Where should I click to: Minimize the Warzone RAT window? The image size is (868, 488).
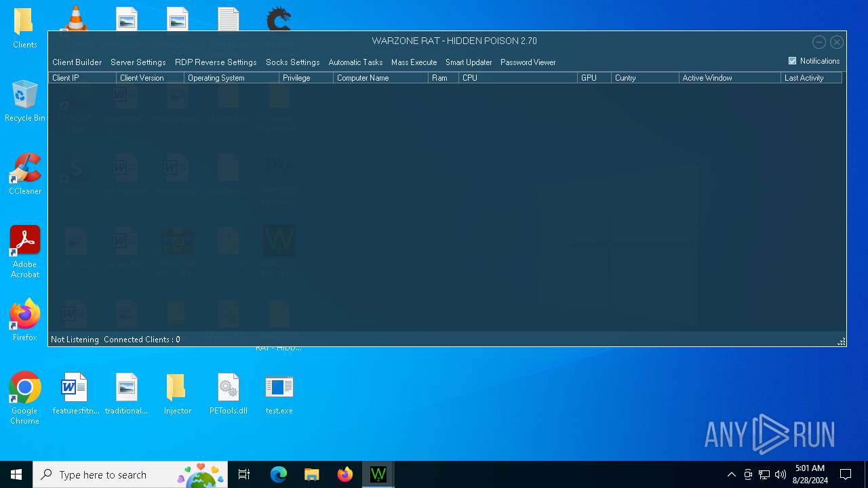click(x=819, y=42)
